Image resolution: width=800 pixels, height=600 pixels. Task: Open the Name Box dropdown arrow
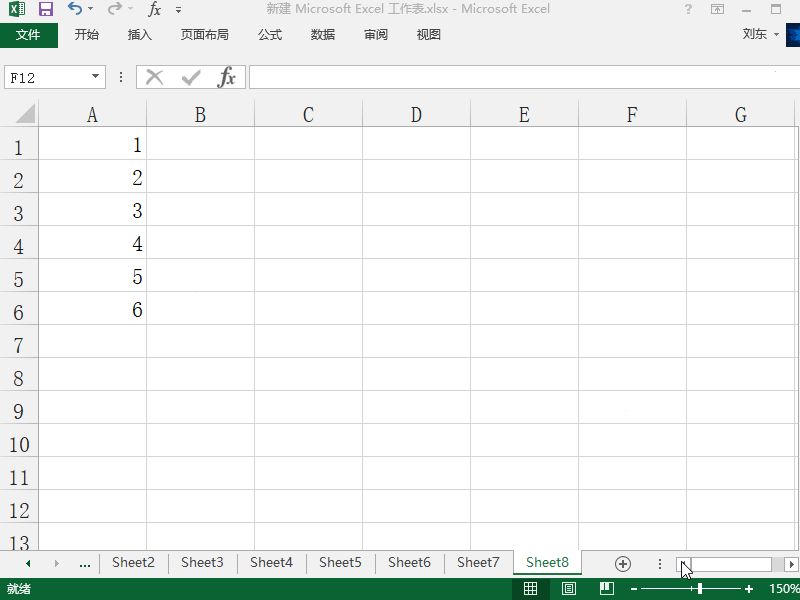point(95,76)
